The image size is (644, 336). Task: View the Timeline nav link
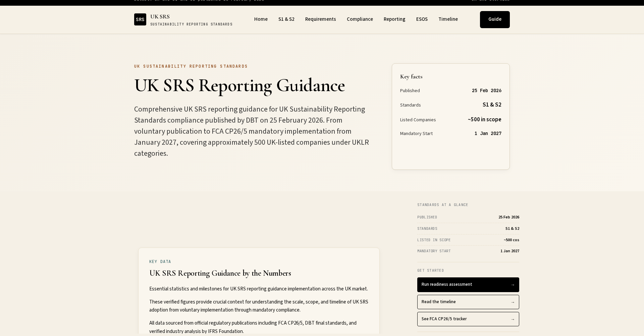448,19
